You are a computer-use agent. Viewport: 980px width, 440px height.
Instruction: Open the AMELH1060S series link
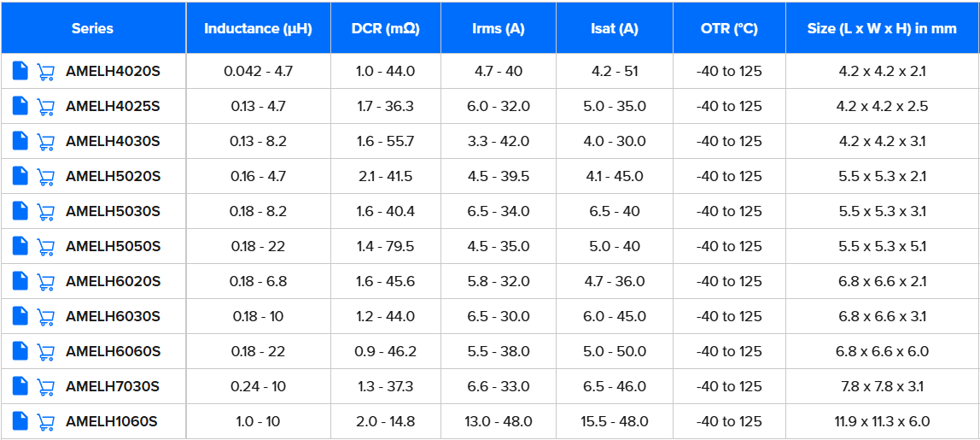(x=112, y=421)
